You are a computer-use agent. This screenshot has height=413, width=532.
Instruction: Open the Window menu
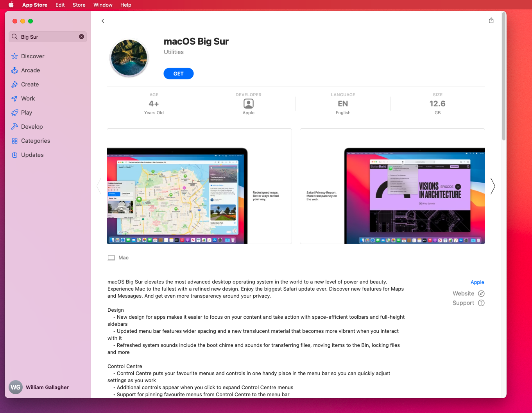pyautogui.click(x=103, y=5)
